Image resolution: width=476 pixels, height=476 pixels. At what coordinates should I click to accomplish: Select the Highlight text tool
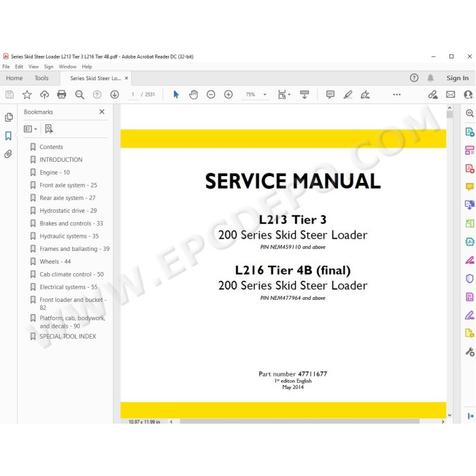tap(348, 95)
